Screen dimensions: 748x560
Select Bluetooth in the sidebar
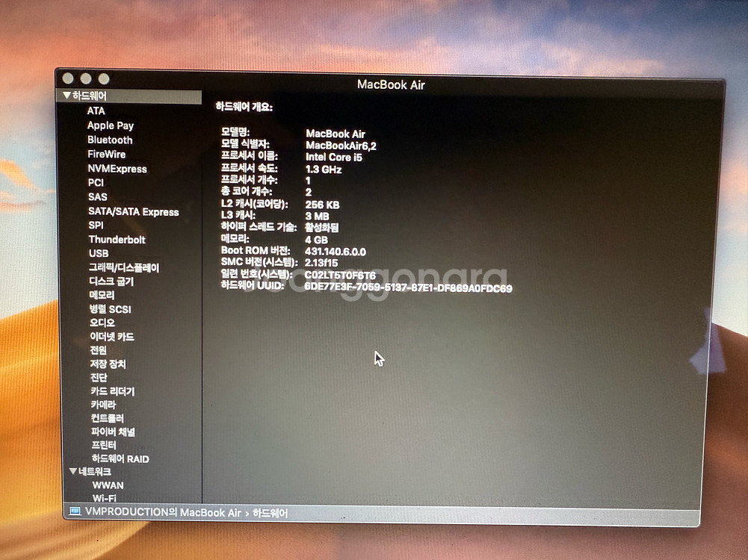pos(109,140)
